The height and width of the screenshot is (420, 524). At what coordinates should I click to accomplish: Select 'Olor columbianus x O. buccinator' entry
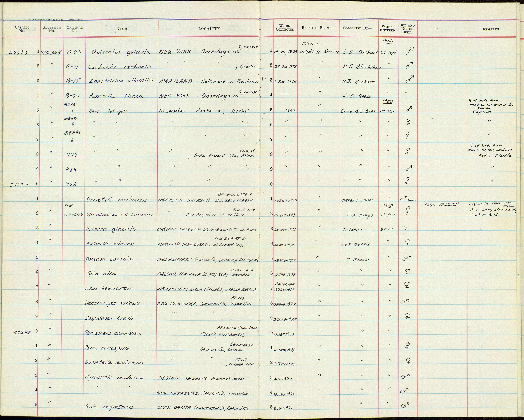coord(120,215)
